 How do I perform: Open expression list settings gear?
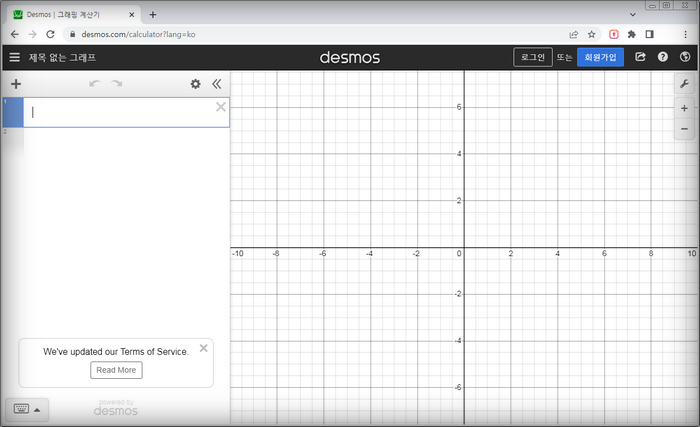click(x=196, y=84)
